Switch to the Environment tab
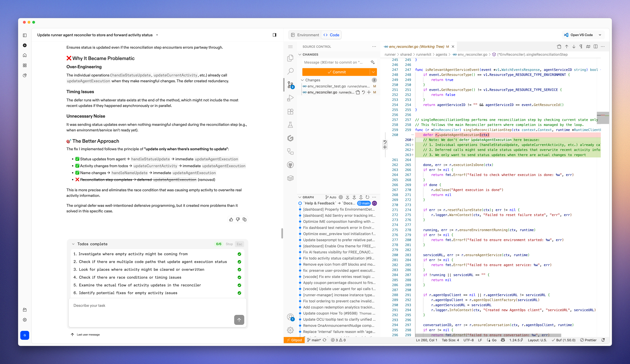 305,35
